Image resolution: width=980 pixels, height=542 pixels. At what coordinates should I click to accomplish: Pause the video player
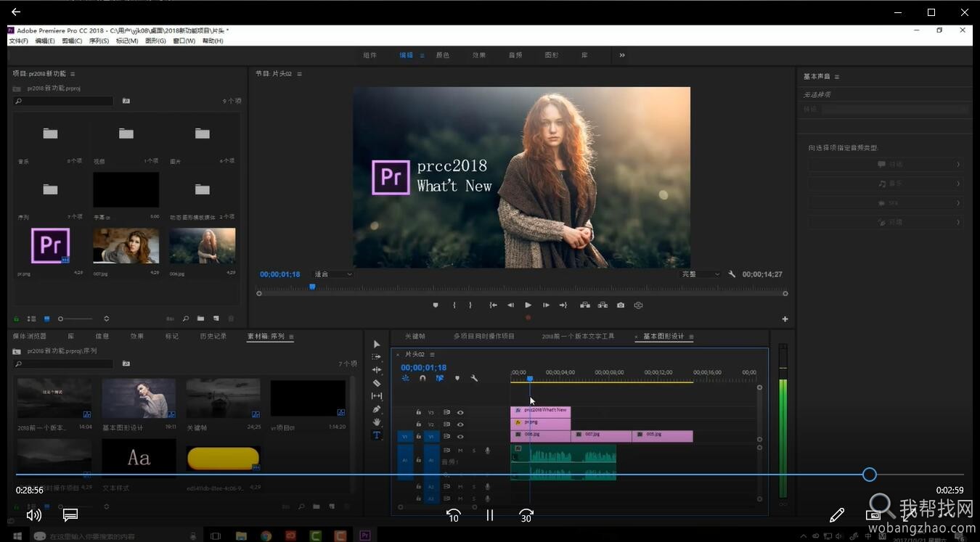(490, 515)
